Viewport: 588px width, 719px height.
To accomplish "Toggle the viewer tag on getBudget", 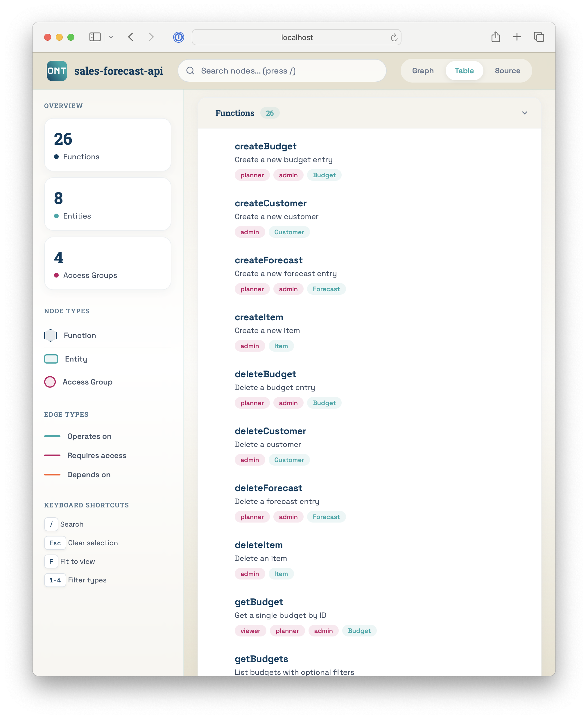I will [x=250, y=631].
